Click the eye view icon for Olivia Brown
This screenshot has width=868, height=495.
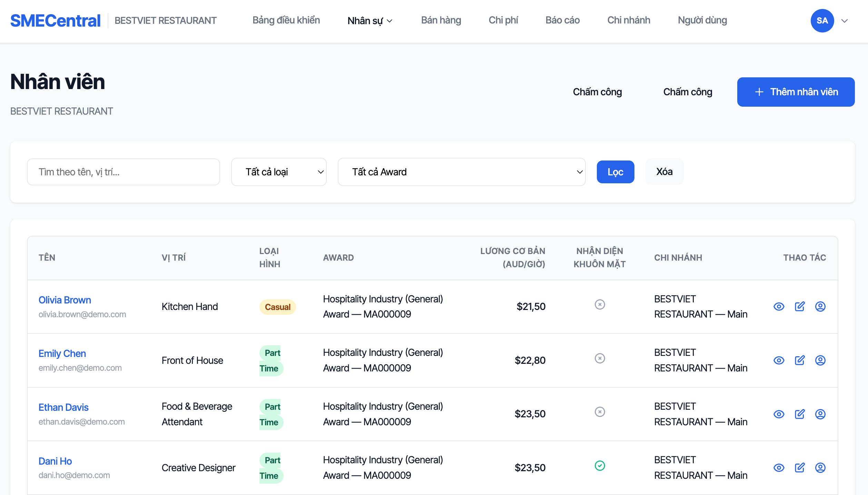pyautogui.click(x=779, y=307)
